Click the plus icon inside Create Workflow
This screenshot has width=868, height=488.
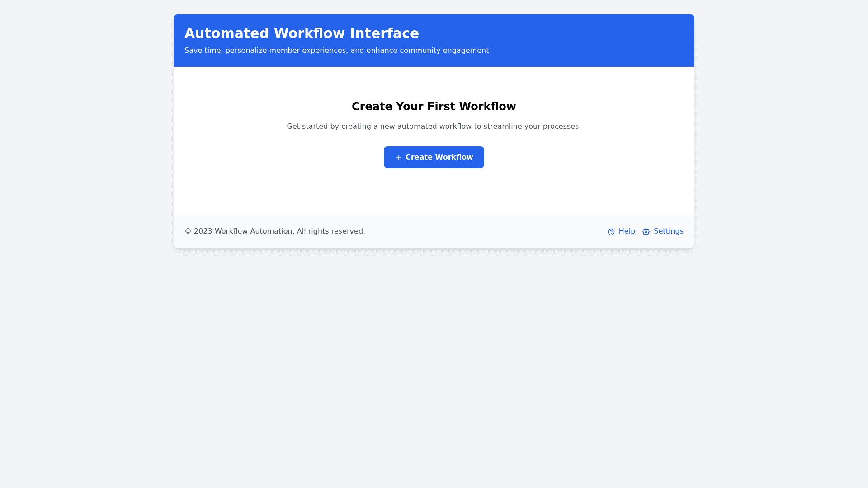[x=398, y=158]
